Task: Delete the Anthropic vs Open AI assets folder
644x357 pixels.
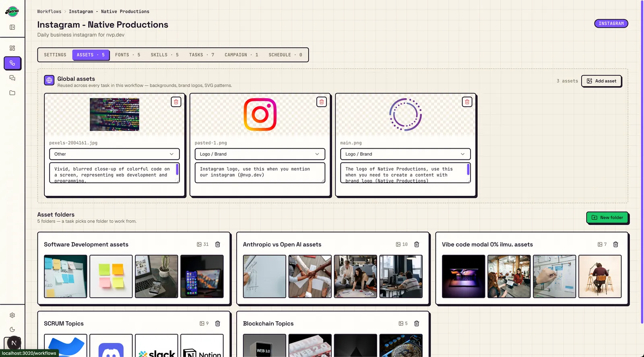Action: click(417, 245)
